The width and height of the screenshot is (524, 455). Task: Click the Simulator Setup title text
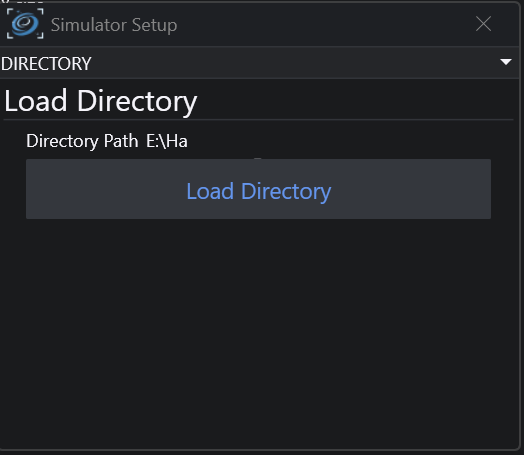(x=114, y=25)
